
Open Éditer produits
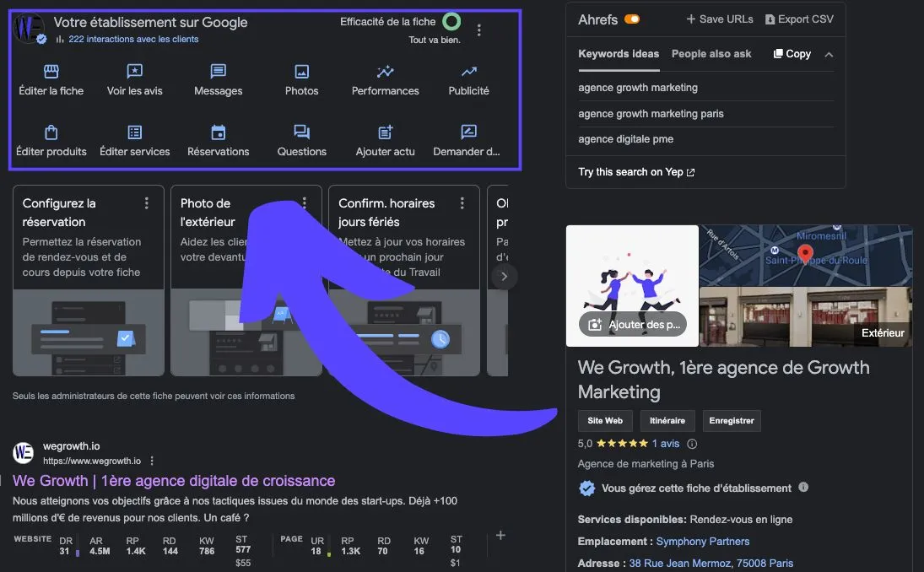51,142
